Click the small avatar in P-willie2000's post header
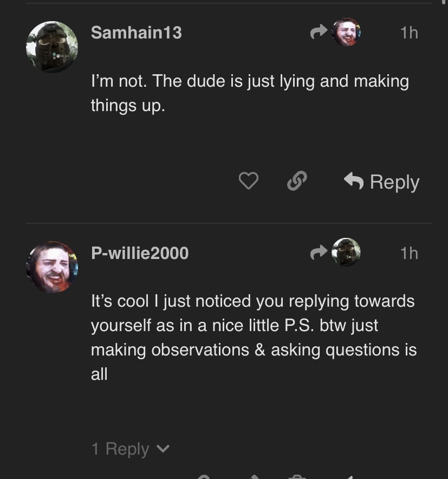448x479 pixels. 346,253
